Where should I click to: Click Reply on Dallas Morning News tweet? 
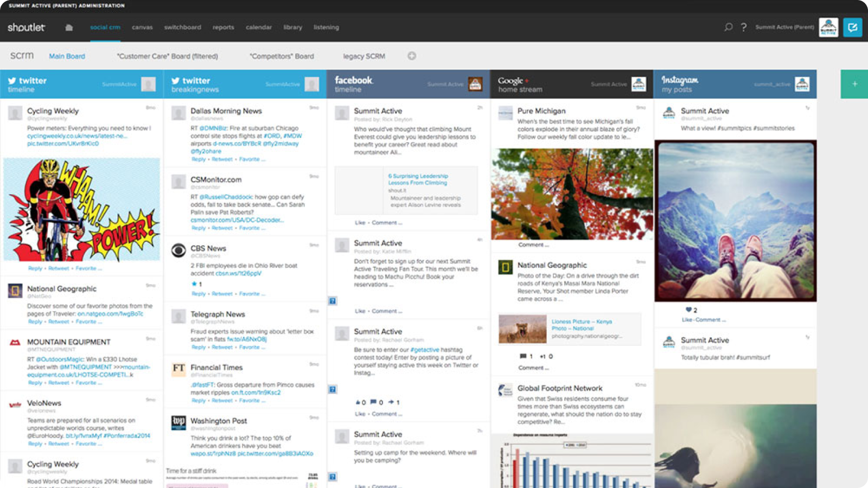point(199,159)
